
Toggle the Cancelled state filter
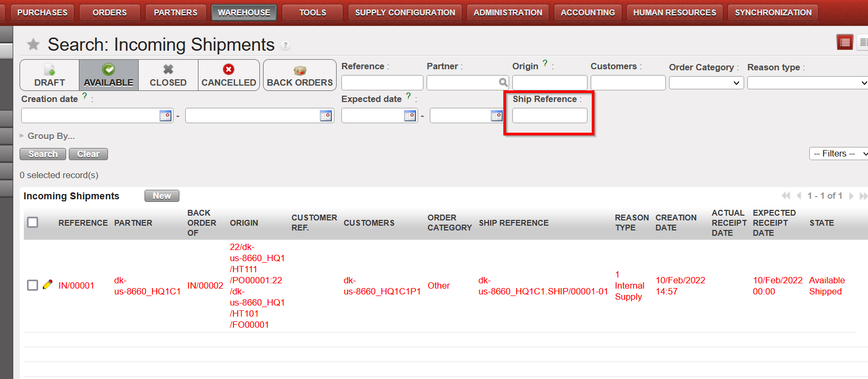[229, 75]
